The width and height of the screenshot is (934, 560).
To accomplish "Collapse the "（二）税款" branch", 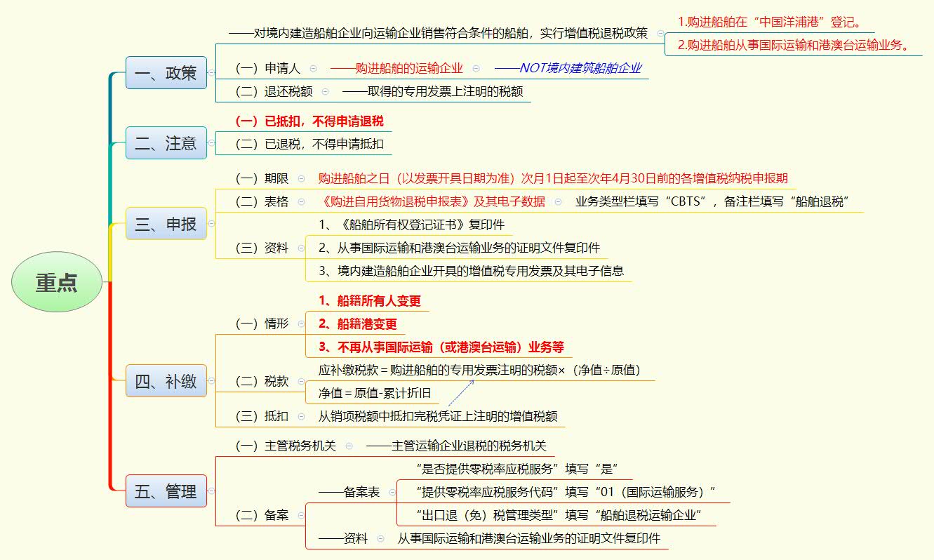I will pyautogui.click(x=302, y=381).
